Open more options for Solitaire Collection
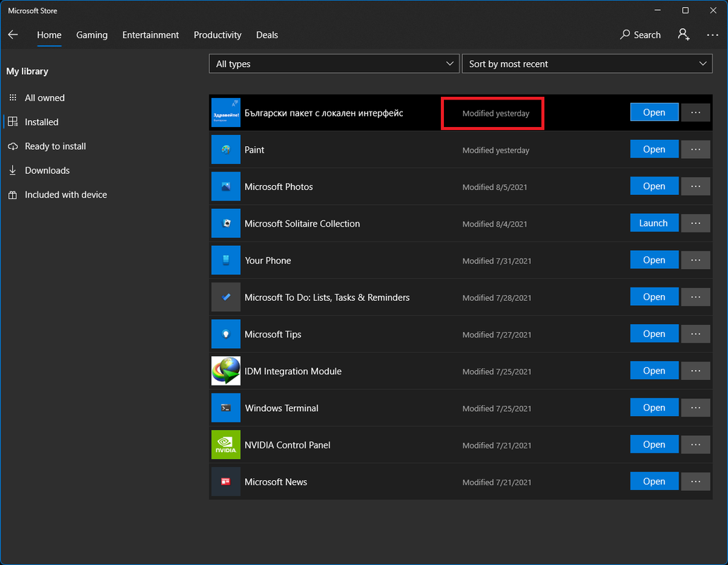This screenshot has height=565, width=728. (x=695, y=223)
